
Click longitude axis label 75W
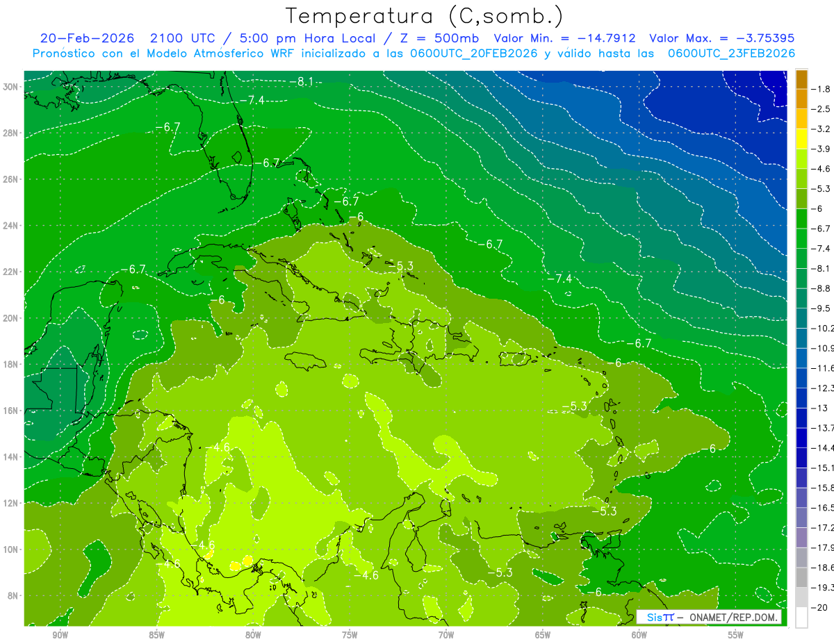coord(350,636)
